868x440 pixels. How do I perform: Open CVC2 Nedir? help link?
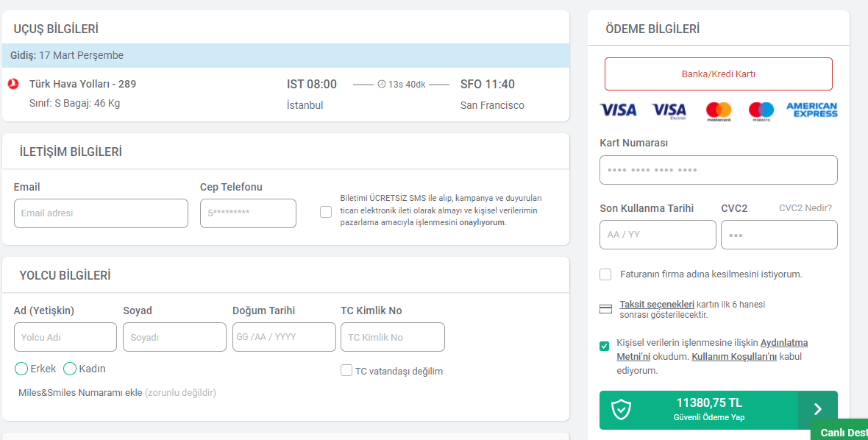(x=805, y=208)
